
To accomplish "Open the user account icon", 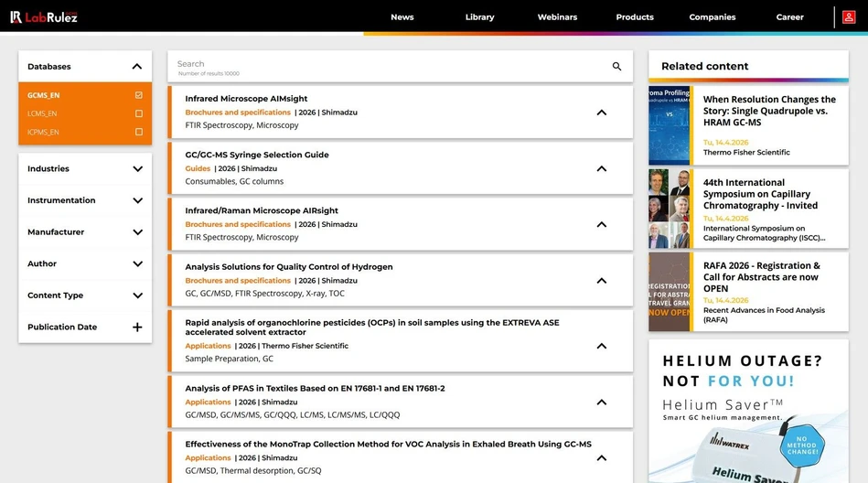I will (x=849, y=16).
